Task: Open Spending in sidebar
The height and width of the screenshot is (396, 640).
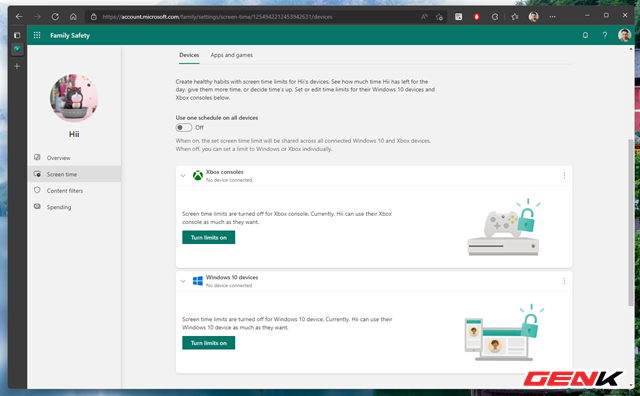Action: tap(74, 207)
